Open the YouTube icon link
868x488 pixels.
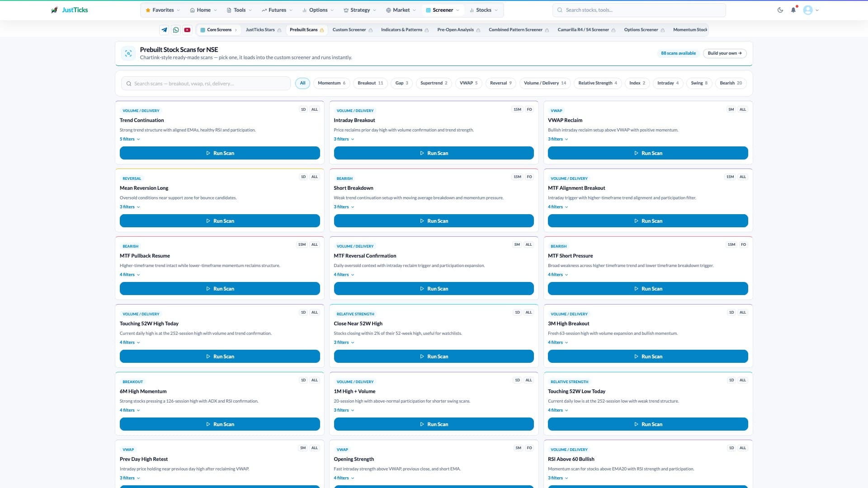click(x=187, y=30)
